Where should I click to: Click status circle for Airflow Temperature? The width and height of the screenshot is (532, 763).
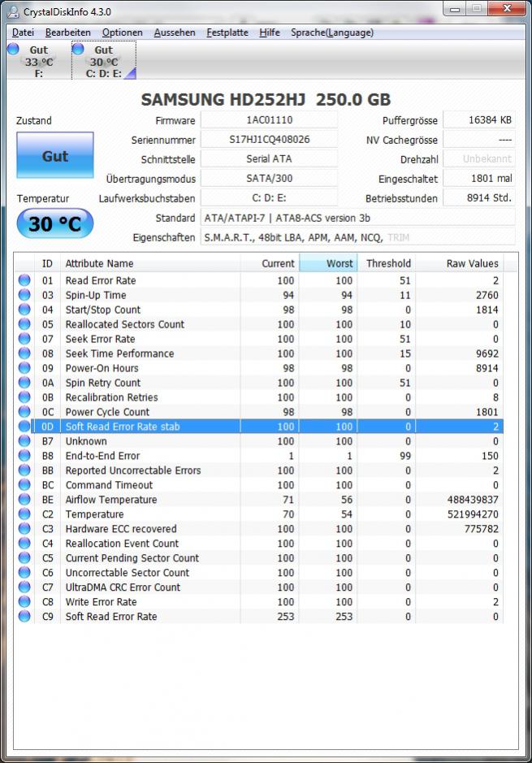(24, 499)
